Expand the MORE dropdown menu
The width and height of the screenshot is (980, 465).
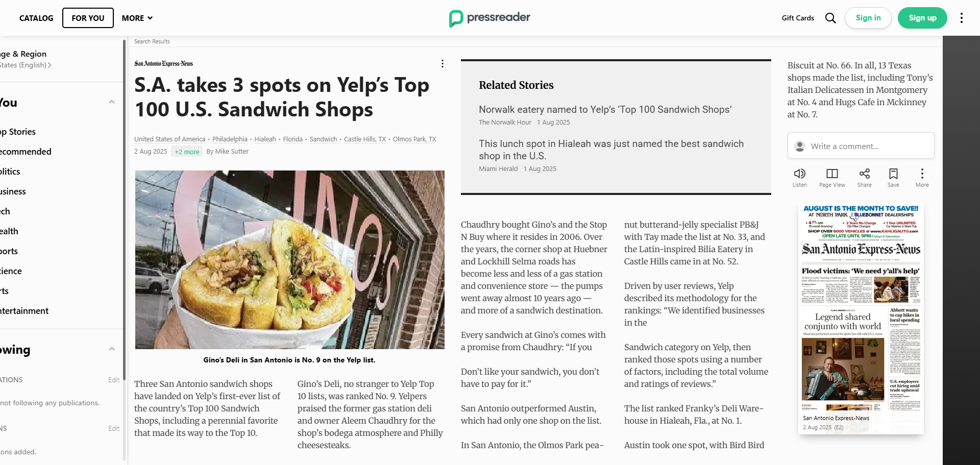pos(137,18)
